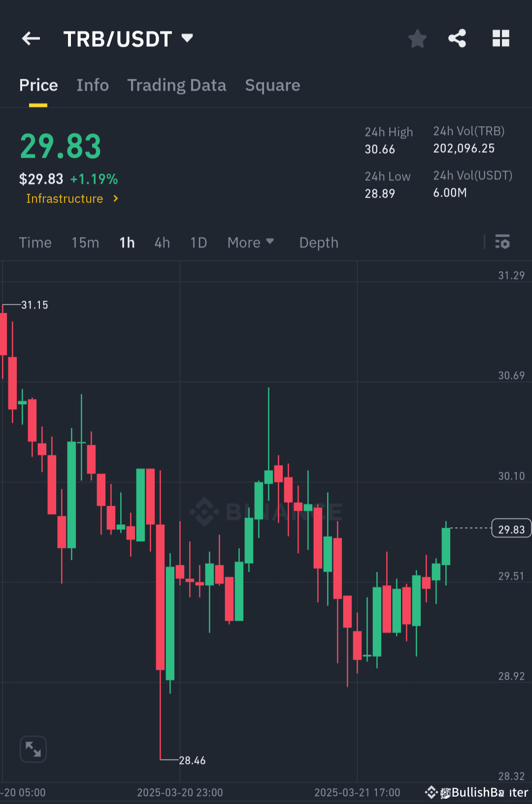The image size is (532, 804).
Task: Switch to the Trading Data tab
Action: coord(176,85)
